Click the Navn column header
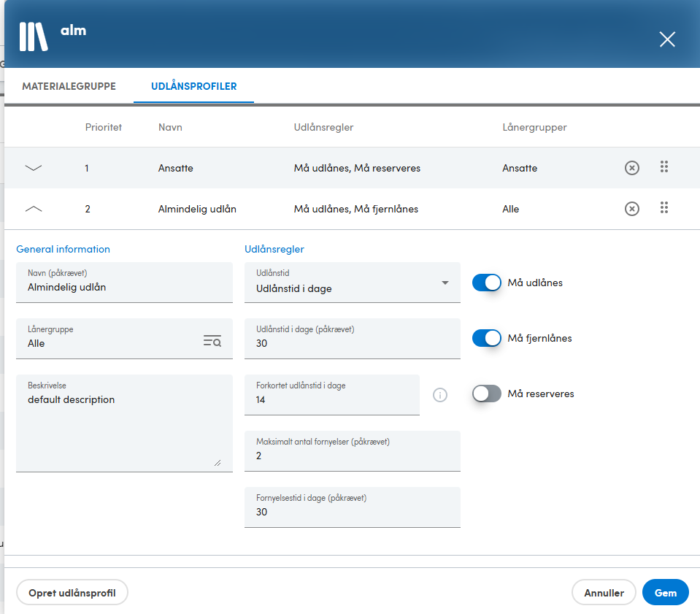Screen dimensions: 700x614 [x=170, y=127]
